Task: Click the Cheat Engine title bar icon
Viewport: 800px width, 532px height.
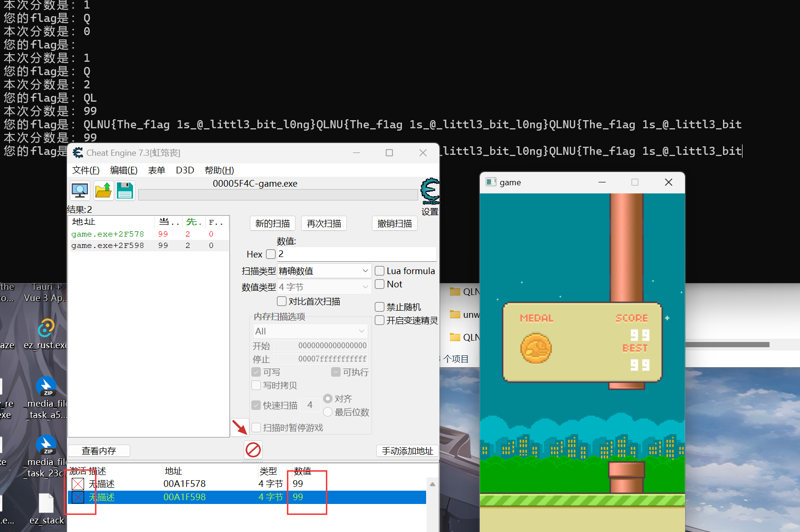Action: click(78, 153)
